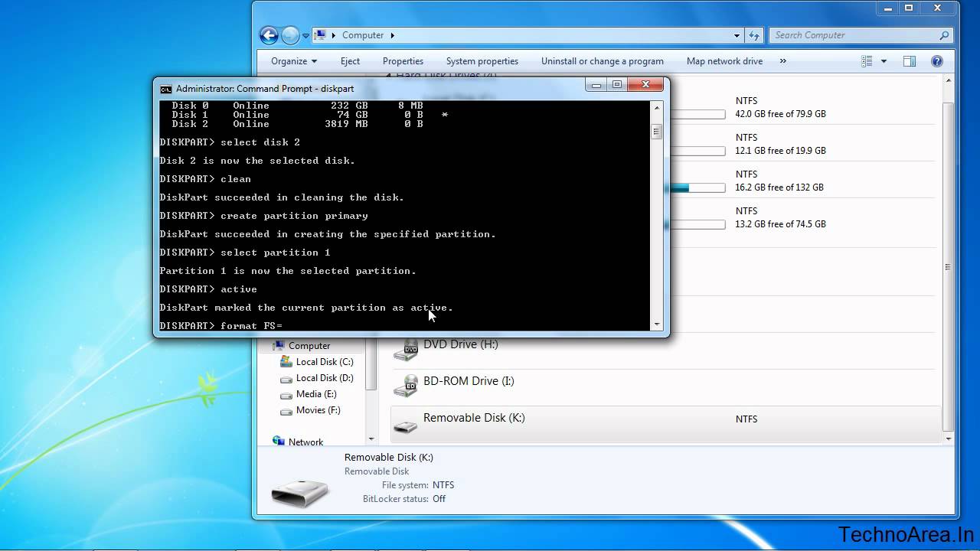980x551 pixels.
Task: Toggle the preview pane
Action: click(909, 61)
